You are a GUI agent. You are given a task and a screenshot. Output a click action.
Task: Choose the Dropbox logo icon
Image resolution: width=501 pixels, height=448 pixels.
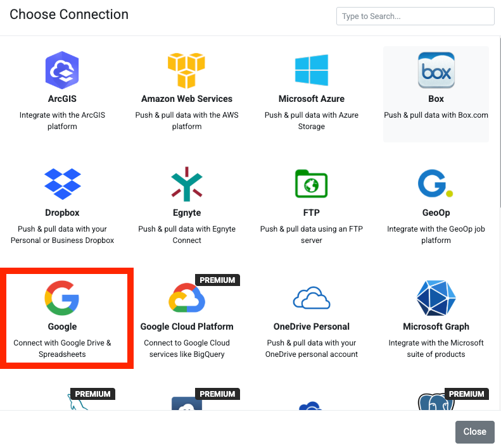click(x=62, y=184)
